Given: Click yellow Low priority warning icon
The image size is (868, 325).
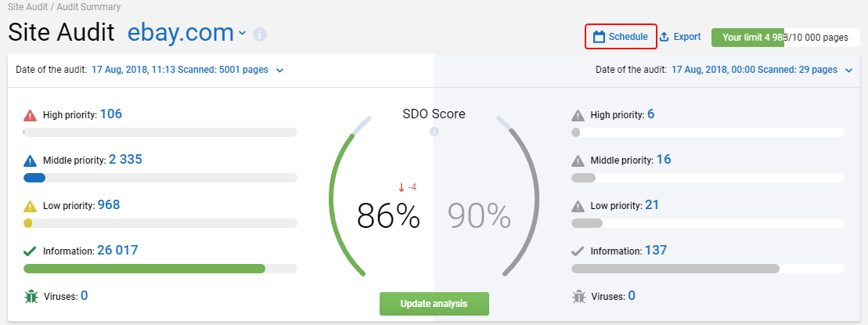Looking at the screenshot, I should (30, 206).
